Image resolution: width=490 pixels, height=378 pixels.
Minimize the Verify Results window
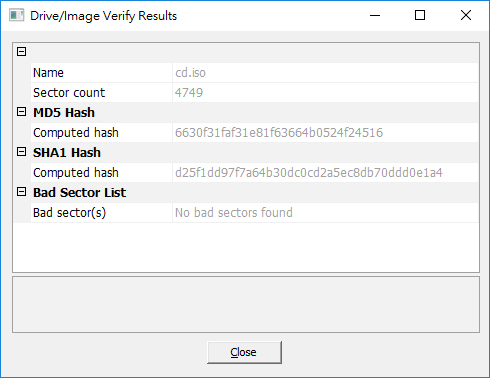point(375,15)
